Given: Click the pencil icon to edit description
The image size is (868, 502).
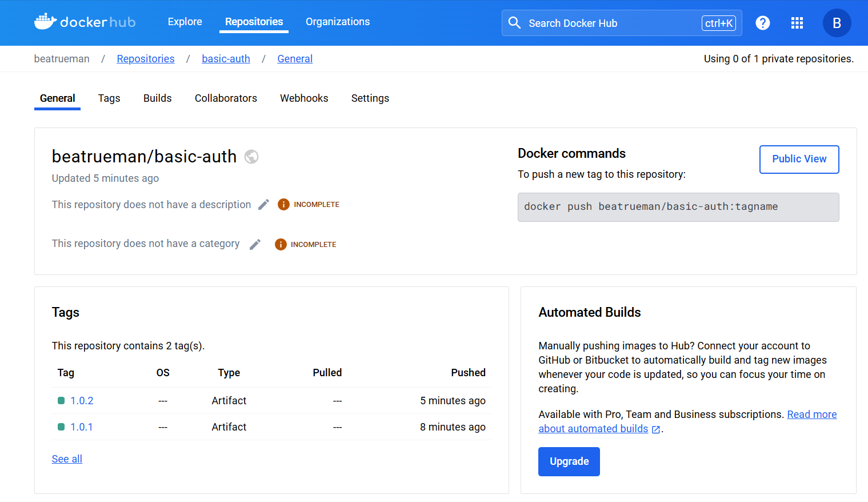Looking at the screenshot, I should tap(263, 205).
